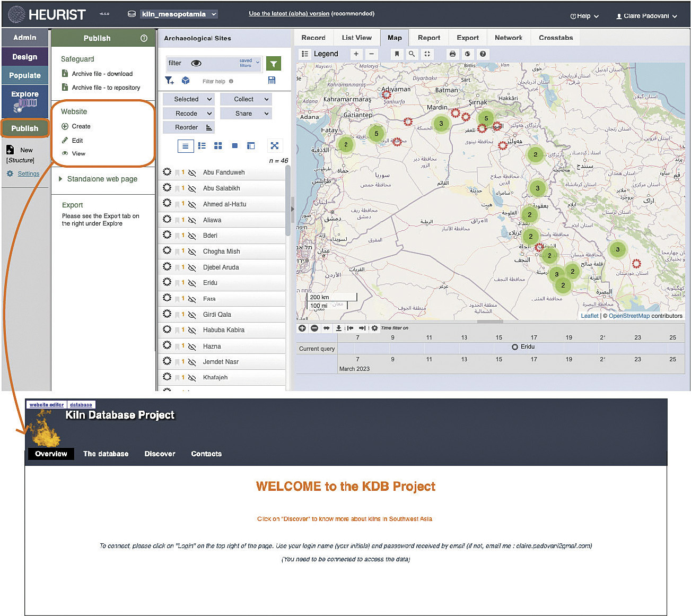The image size is (691, 616).
Task: Expand the Selected dropdown menu
Action: [x=188, y=99]
